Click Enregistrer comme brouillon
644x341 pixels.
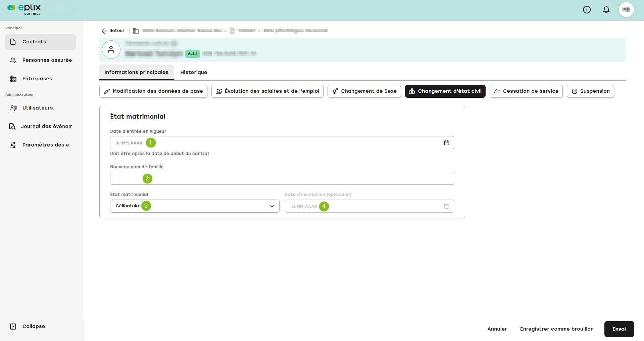click(557, 329)
